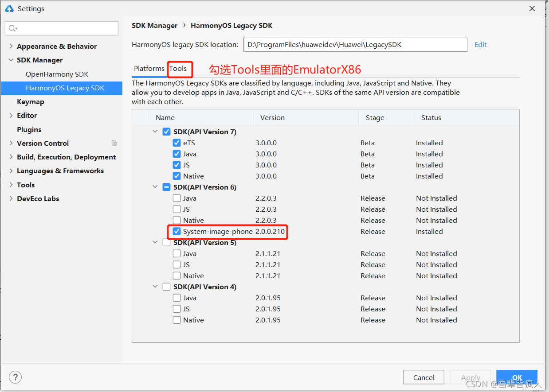Open OpenHarmony SDK settings page
549x392 pixels.
tap(57, 74)
